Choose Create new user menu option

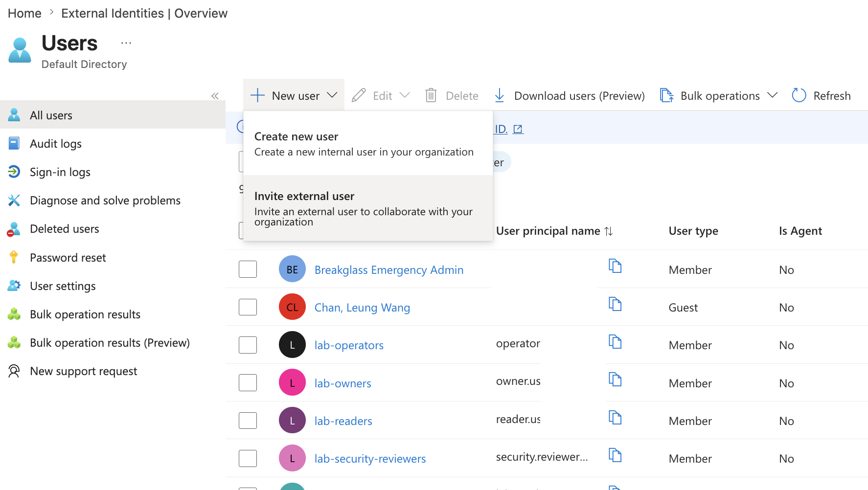pos(368,144)
